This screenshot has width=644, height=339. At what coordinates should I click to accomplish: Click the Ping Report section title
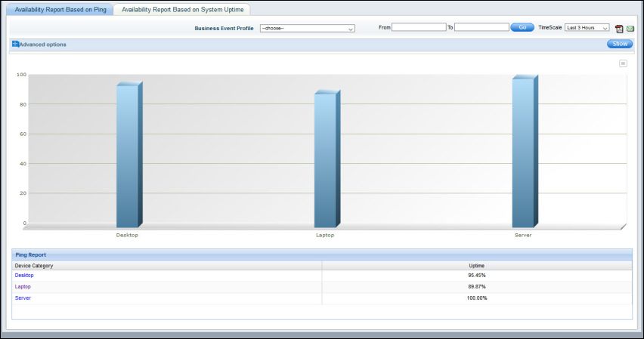point(31,255)
